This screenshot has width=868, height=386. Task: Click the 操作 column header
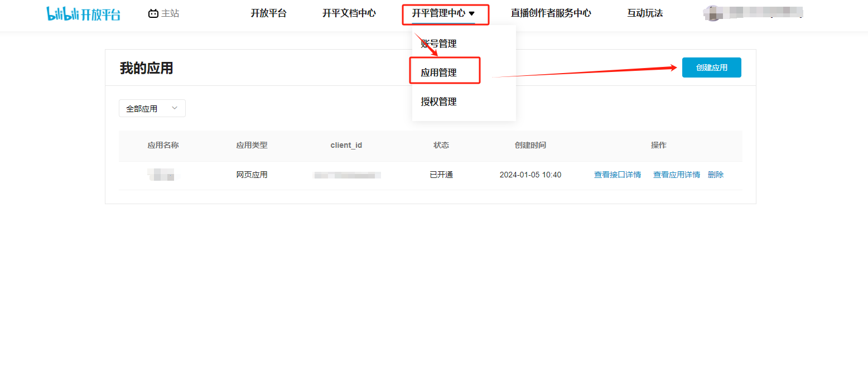tap(659, 145)
